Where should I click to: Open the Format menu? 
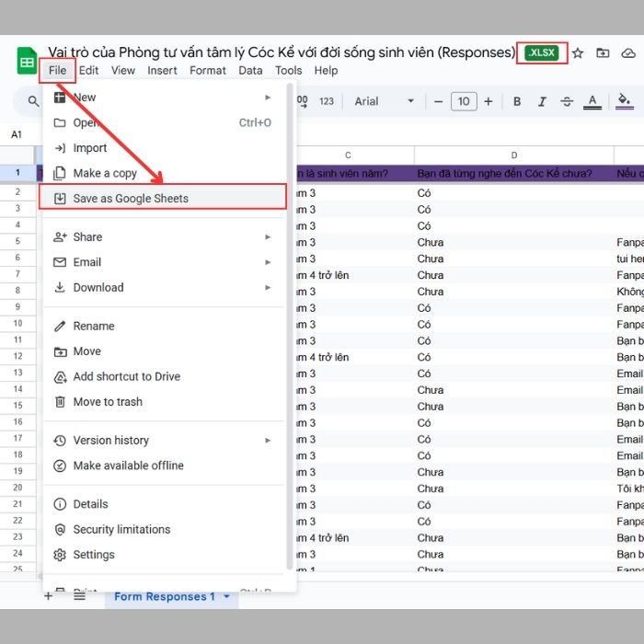pyautogui.click(x=207, y=70)
